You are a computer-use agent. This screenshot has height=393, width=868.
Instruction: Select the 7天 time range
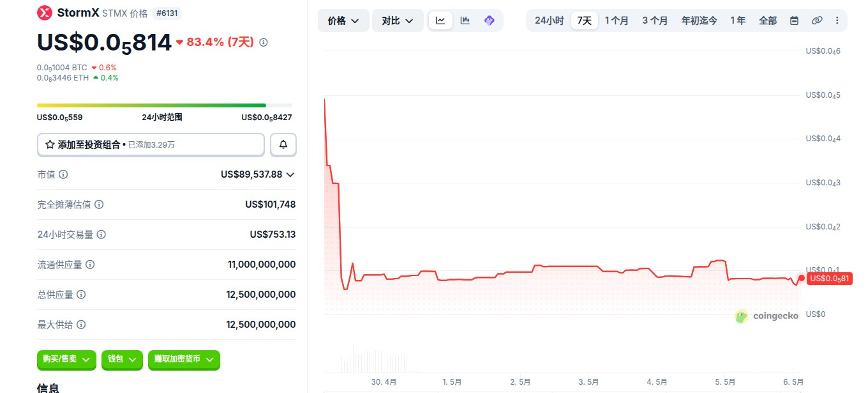click(585, 20)
